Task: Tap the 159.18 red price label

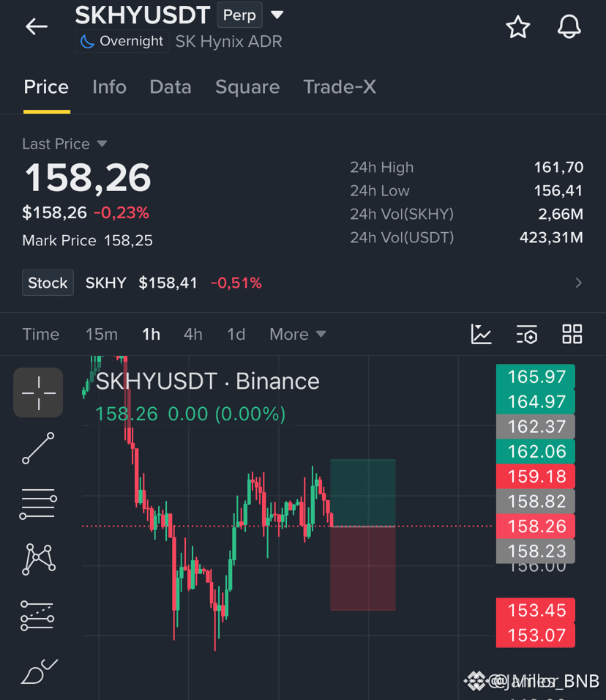Action: tap(536, 477)
